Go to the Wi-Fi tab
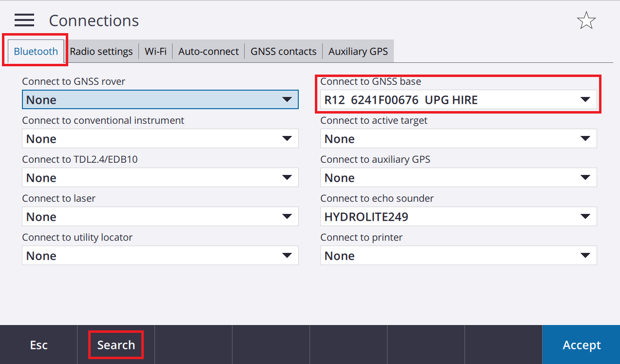This screenshot has width=620, height=364. [x=155, y=51]
